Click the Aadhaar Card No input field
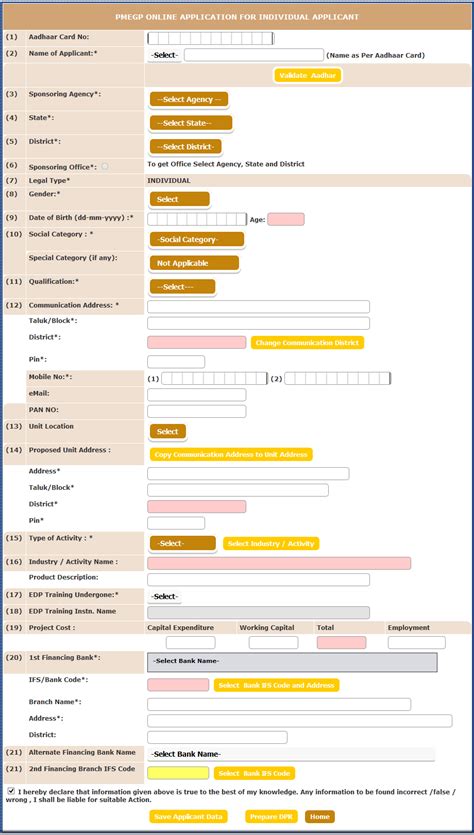The width and height of the screenshot is (474, 835). pyautogui.click(x=210, y=38)
